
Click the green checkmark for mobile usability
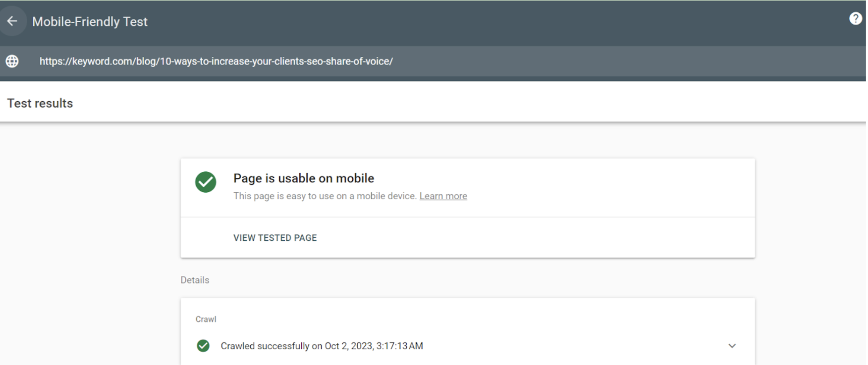pyautogui.click(x=205, y=182)
